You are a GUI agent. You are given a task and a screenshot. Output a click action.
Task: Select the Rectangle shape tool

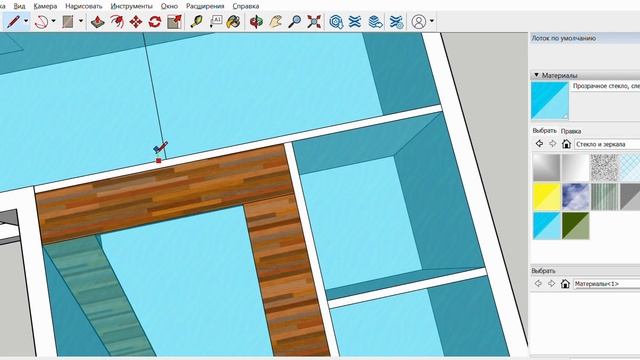[68, 21]
